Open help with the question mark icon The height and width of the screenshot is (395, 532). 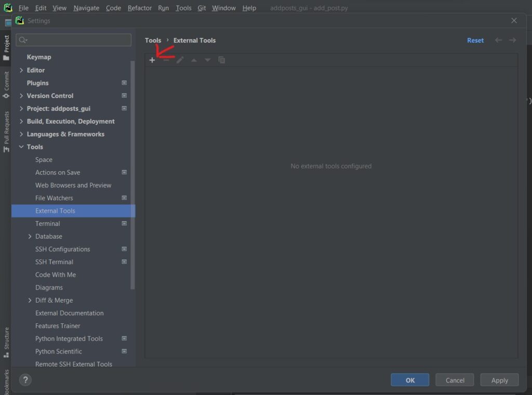pos(25,380)
